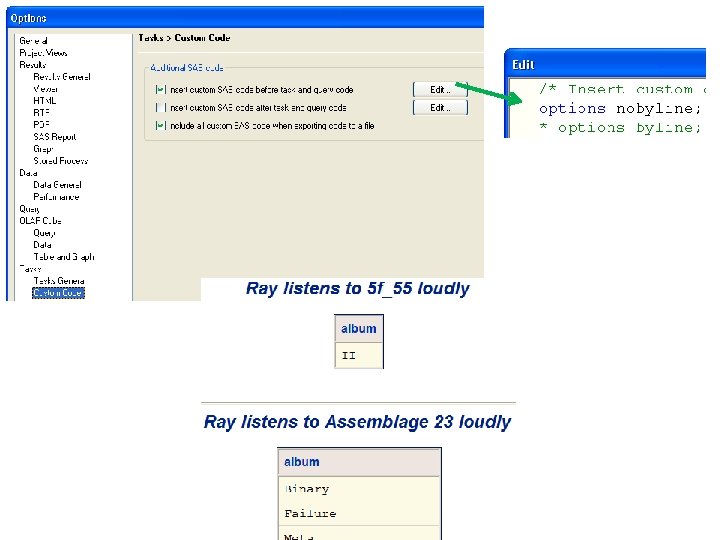720x540 pixels.
Task: Open Tasks General options page
Action: [x=59, y=280]
